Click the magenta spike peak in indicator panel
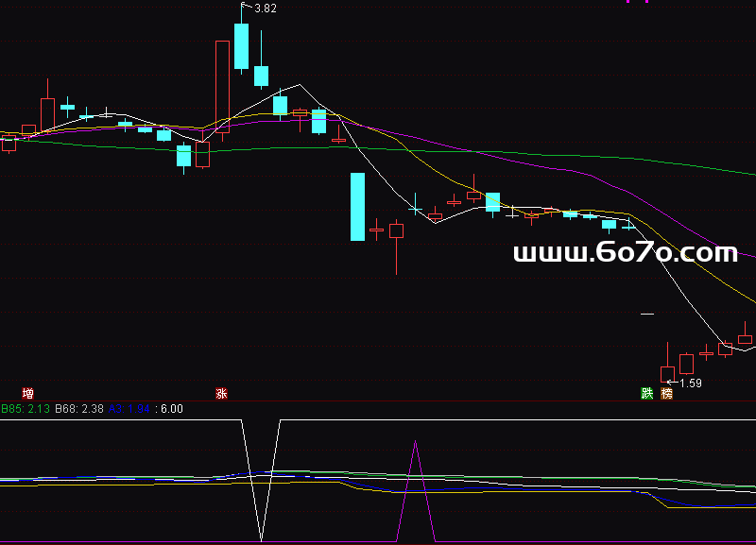The image size is (756, 545). [415, 442]
